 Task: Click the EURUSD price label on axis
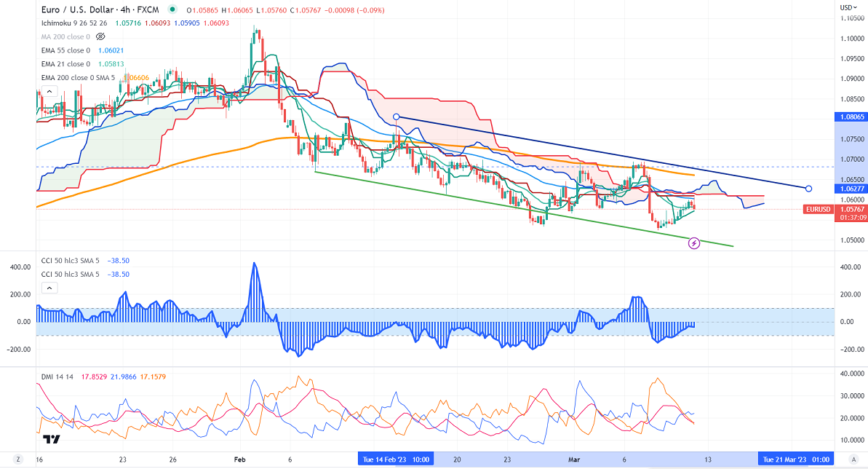click(x=817, y=210)
